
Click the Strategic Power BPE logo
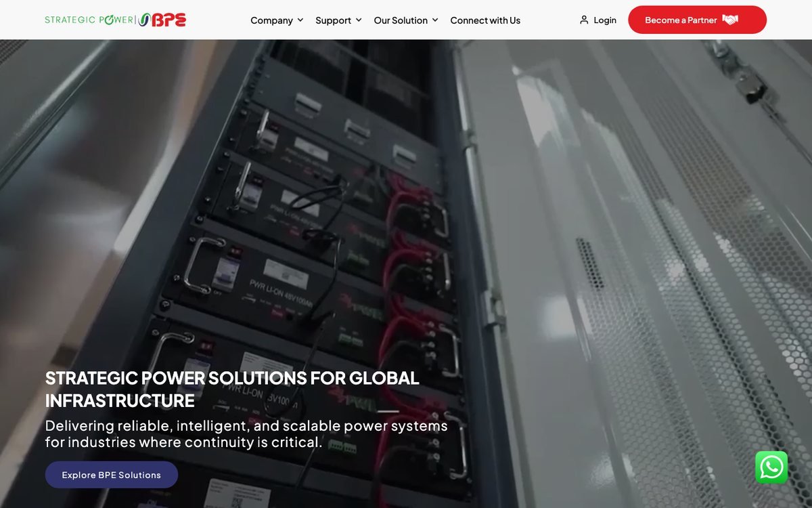pyautogui.click(x=115, y=20)
